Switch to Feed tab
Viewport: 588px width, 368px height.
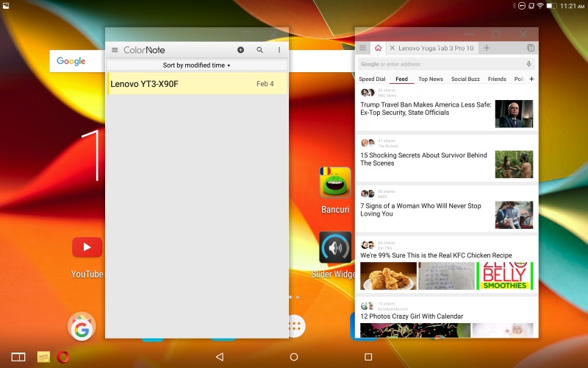[401, 79]
